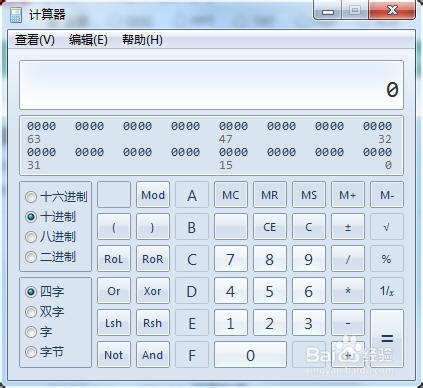Click the Or bitwise button
The width and height of the screenshot is (423, 388).
coord(114,291)
